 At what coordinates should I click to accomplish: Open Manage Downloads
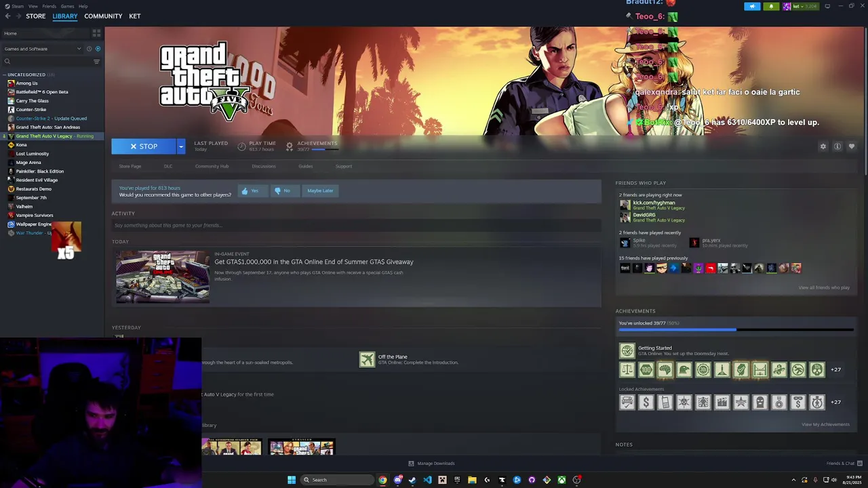click(431, 464)
